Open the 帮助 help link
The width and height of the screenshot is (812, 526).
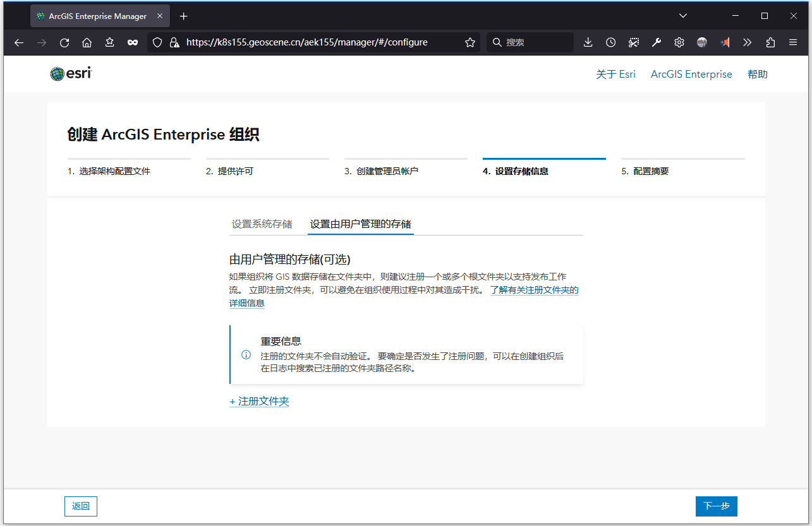point(758,74)
